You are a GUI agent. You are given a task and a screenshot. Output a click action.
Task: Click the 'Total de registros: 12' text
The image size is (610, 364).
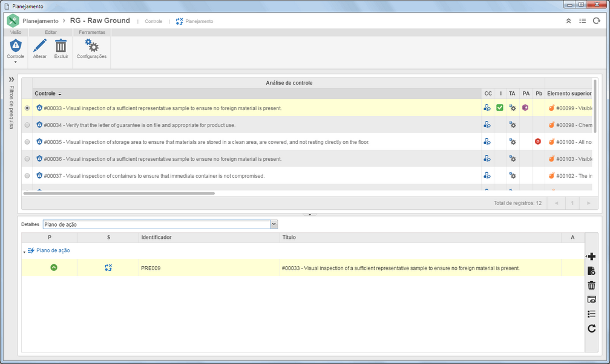(517, 203)
